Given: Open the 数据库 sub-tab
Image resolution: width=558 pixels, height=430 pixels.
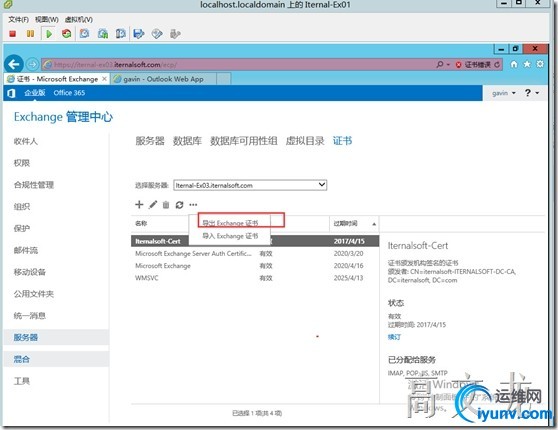Looking at the screenshot, I should click(x=187, y=141).
